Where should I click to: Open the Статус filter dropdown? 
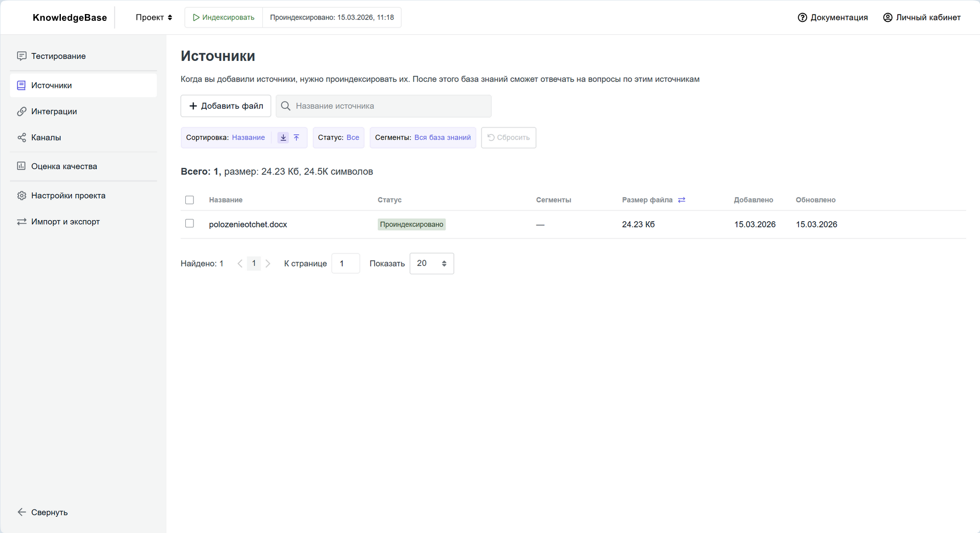click(x=338, y=137)
